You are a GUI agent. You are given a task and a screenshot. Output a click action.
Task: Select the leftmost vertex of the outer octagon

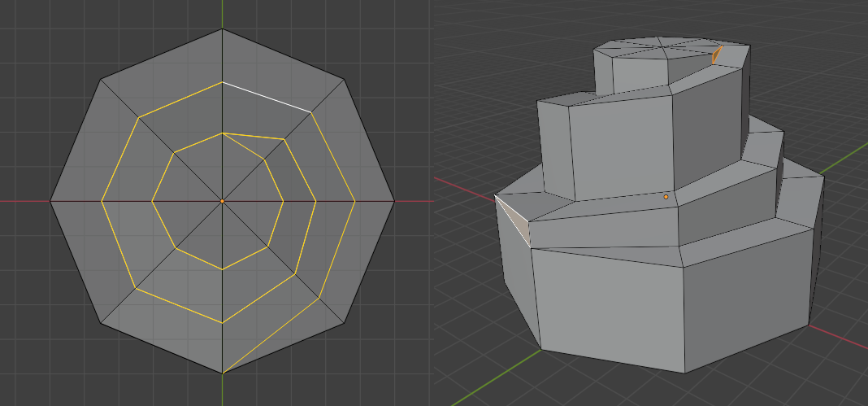[x=50, y=201]
